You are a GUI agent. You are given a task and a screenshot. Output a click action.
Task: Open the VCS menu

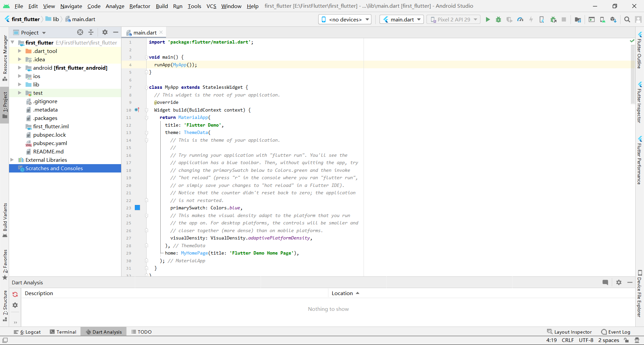pos(211,6)
